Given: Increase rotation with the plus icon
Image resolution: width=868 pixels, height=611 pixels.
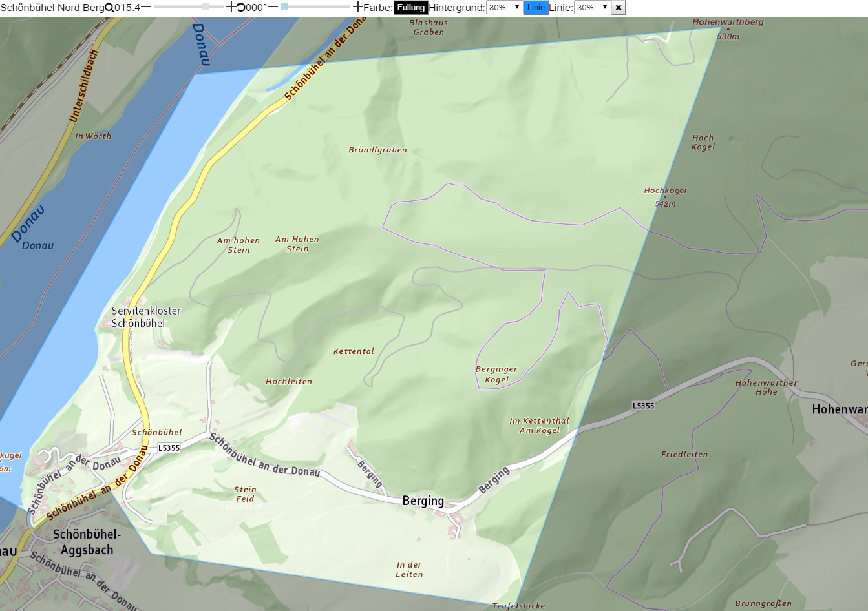Looking at the screenshot, I should (358, 7).
